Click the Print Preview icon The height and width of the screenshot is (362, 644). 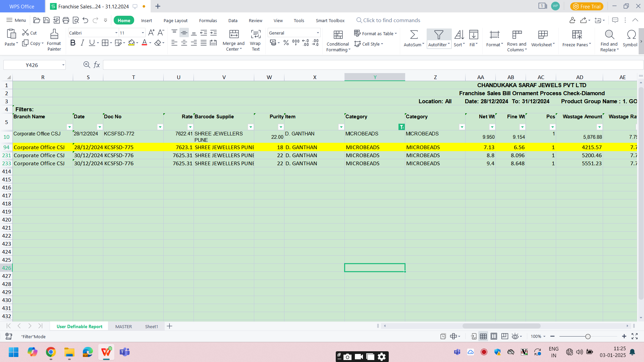click(x=76, y=20)
